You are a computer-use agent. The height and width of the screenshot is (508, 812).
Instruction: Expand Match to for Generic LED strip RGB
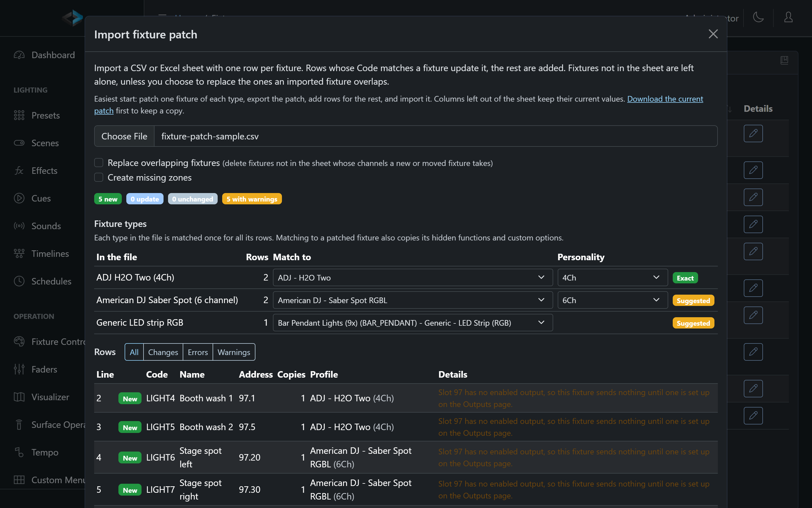point(413,323)
